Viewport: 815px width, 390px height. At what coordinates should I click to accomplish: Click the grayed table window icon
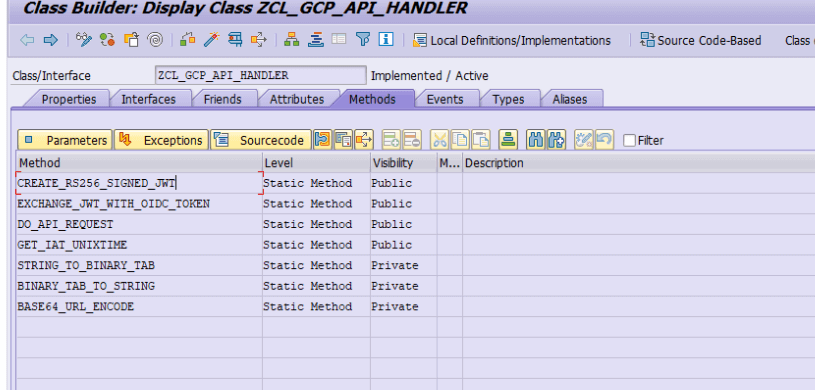(339, 39)
